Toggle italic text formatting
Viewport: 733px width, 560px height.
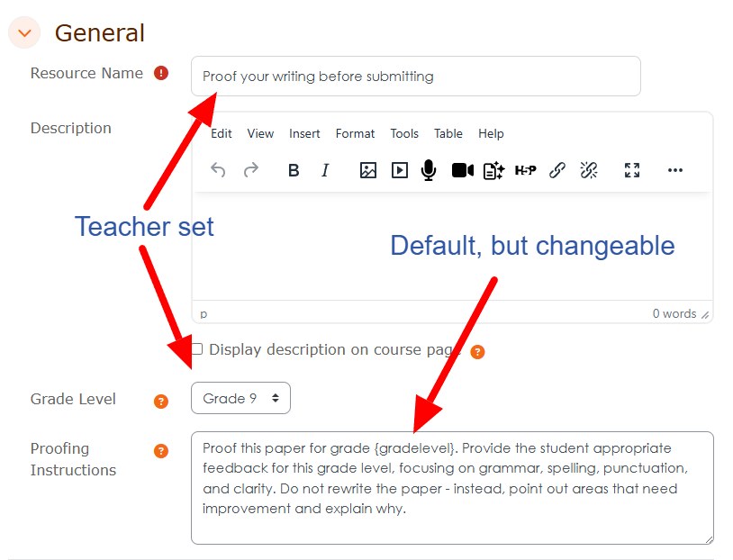pos(325,170)
